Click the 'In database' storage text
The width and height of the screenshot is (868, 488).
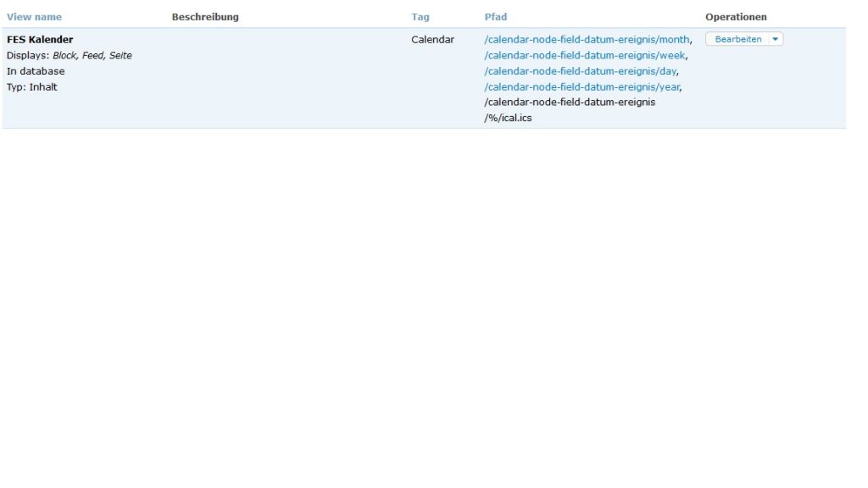(36, 71)
